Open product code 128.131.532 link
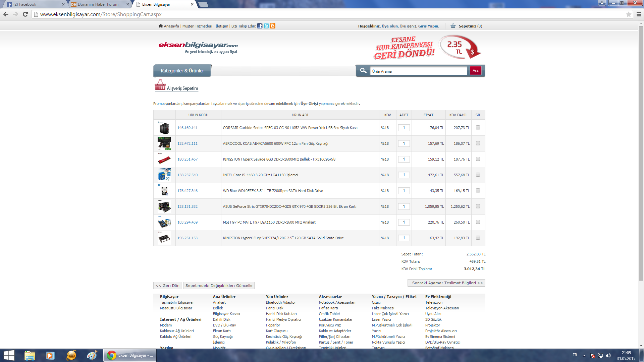The height and width of the screenshot is (362, 644). [x=187, y=206]
